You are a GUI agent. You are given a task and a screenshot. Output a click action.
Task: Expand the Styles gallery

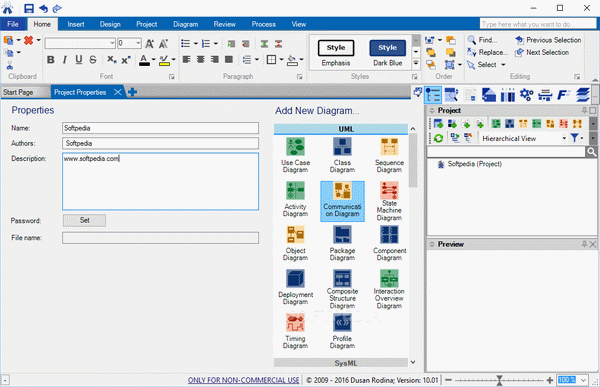[416, 64]
